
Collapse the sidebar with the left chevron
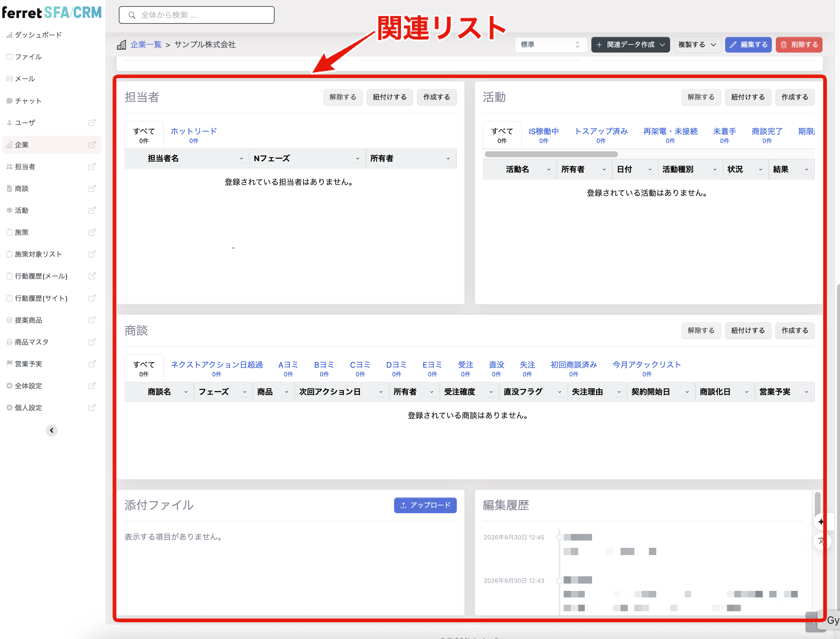click(52, 431)
